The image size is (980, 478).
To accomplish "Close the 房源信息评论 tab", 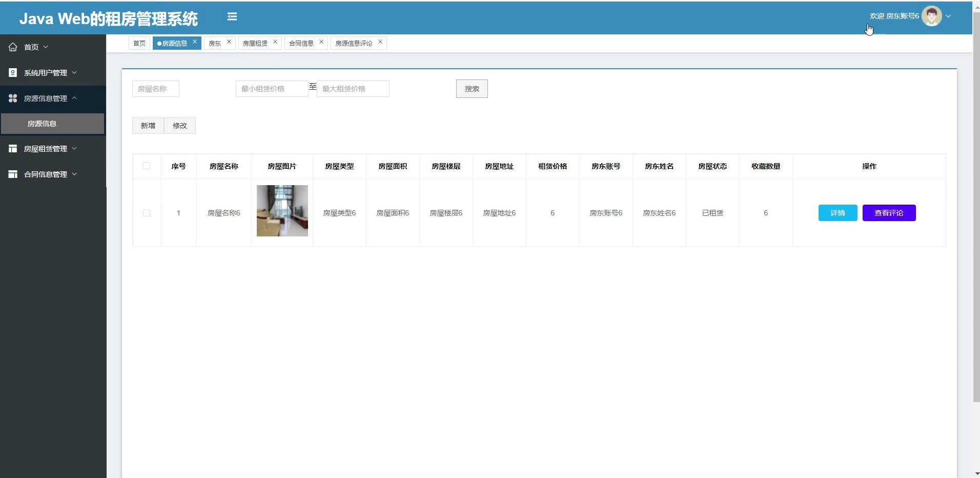I will pyautogui.click(x=380, y=42).
